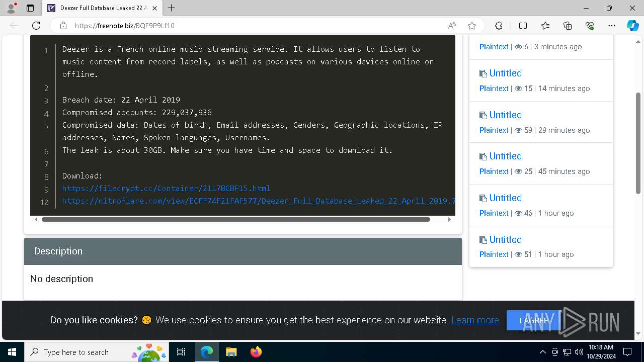Screen dimensions: 644x362
Task: Open the filecrypt.cc Container link
Action: tap(167, 188)
